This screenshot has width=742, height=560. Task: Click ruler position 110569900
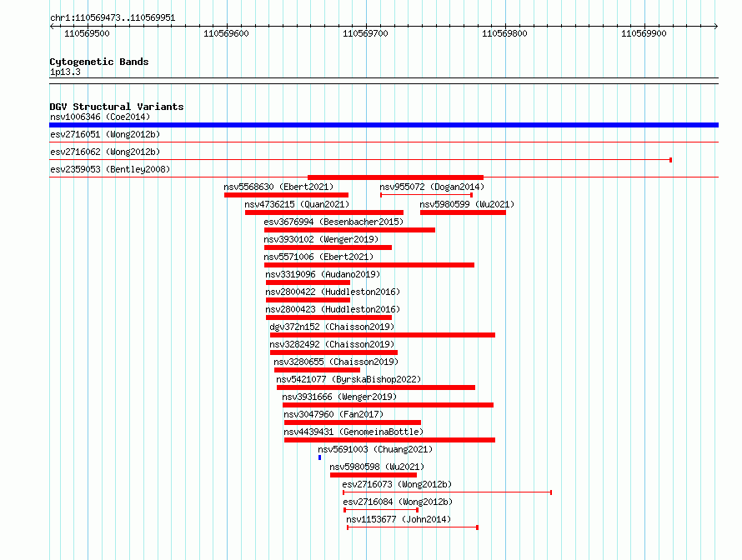point(644,33)
